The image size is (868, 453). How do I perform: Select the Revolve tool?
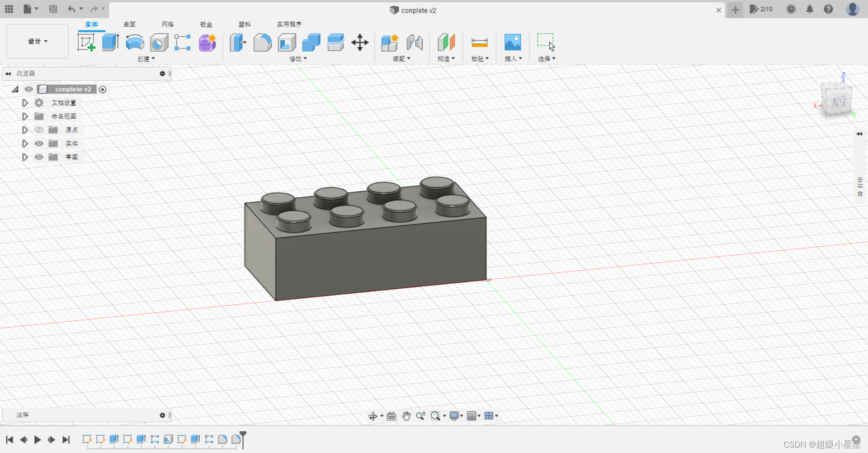coord(135,43)
